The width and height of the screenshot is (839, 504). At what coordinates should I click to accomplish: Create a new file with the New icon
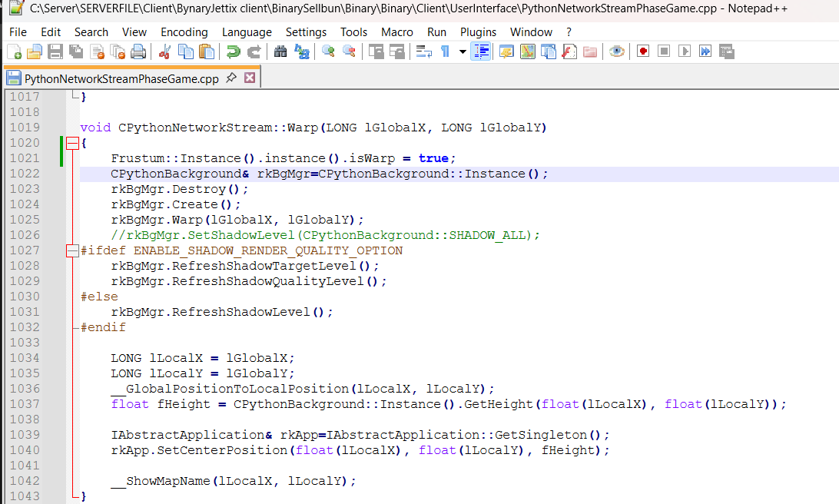click(15, 52)
